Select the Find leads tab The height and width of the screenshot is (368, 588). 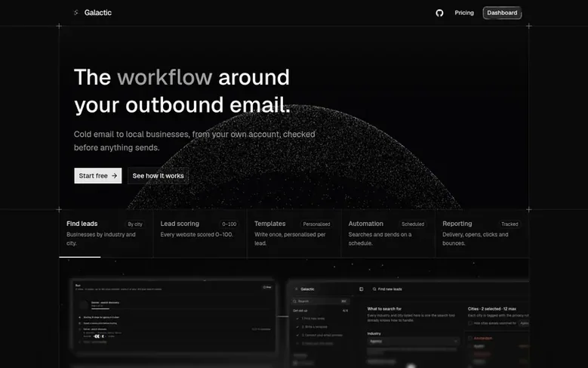pos(106,233)
